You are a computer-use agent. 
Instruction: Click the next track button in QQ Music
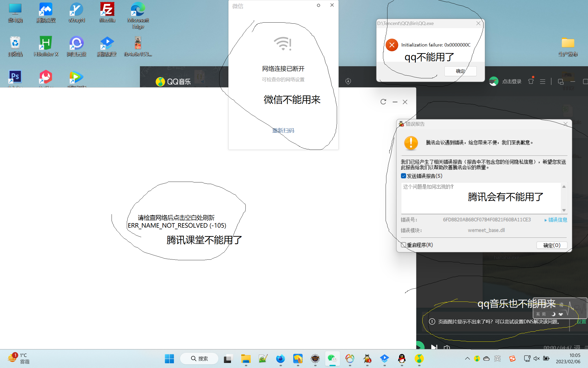coord(434,347)
